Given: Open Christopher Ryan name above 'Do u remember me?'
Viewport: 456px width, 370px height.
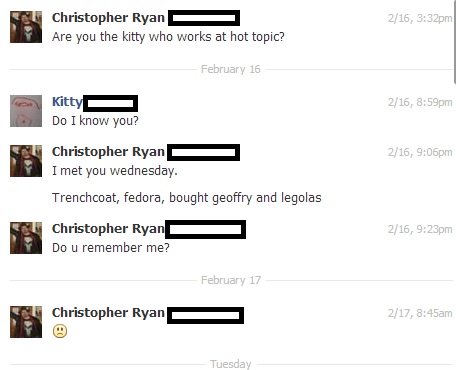Looking at the screenshot, I should click(x=108, y=229).
